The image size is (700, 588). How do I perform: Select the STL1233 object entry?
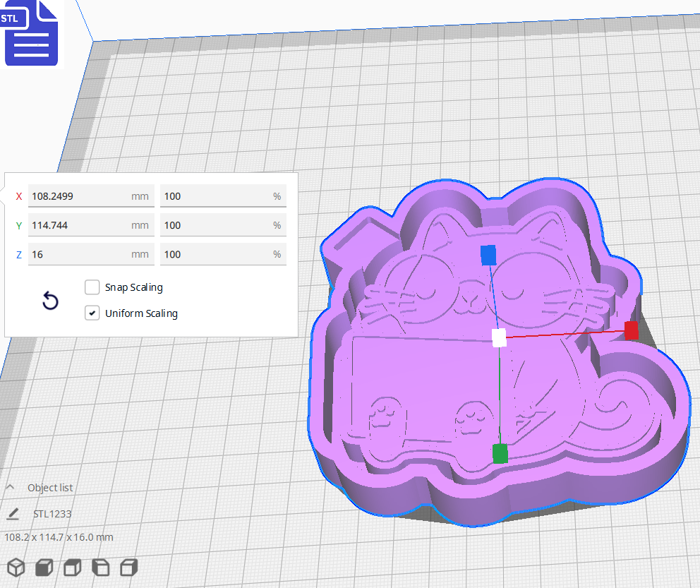(x=53, y=514)
